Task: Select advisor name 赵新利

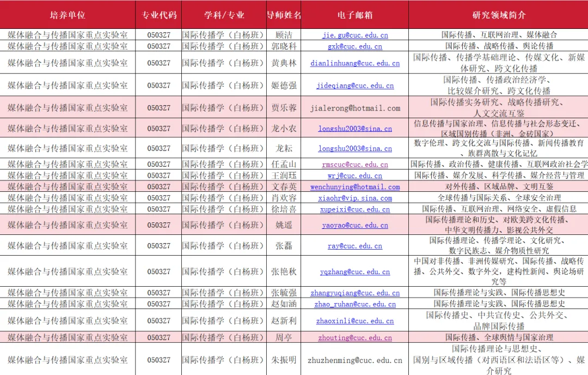Action: (x=284, y=320)
